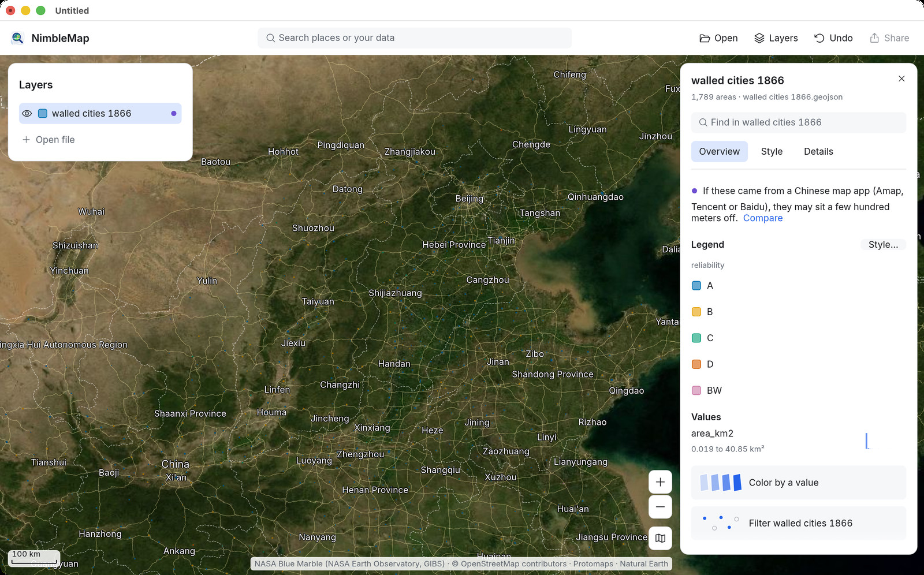
Task: Switch to the Details tab
Action: click(818, 152)
